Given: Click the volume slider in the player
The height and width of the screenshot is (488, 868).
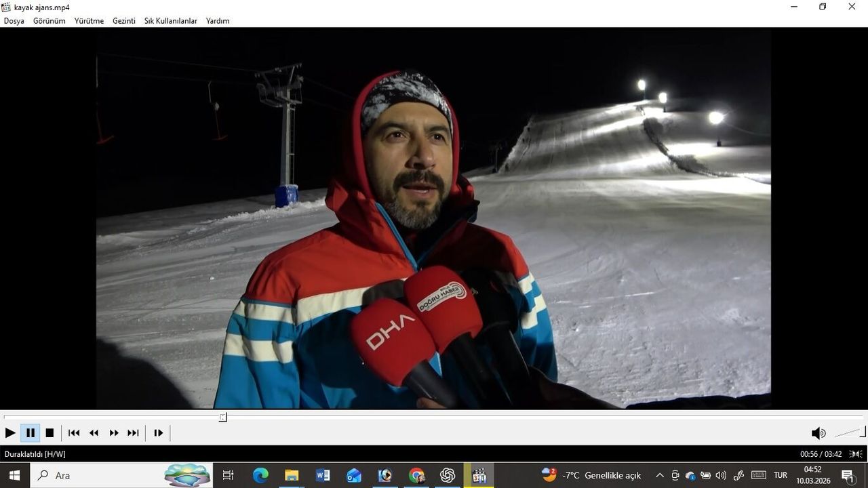Looking at the screenshot, I should (x=850, y=432).
